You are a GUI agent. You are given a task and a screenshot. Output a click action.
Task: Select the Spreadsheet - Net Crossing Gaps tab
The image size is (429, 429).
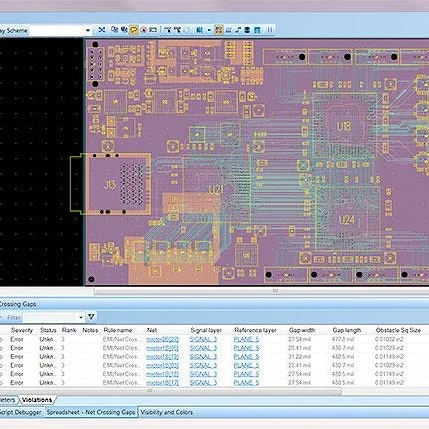point(91,412)
